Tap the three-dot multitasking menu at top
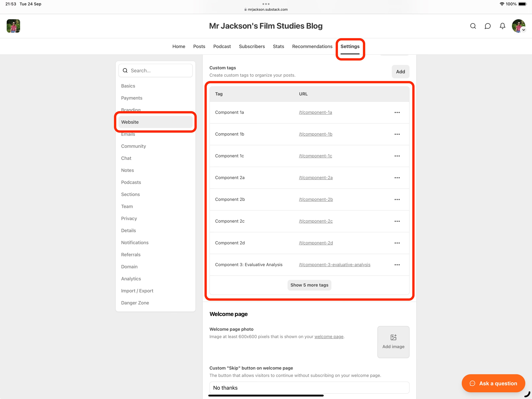 tap(266, 4)
